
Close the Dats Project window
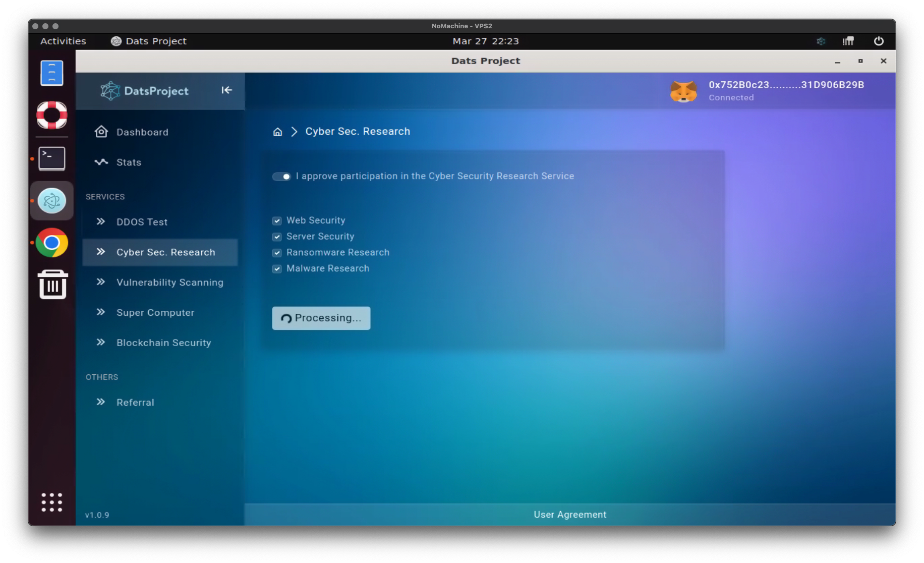coord(883,61)
